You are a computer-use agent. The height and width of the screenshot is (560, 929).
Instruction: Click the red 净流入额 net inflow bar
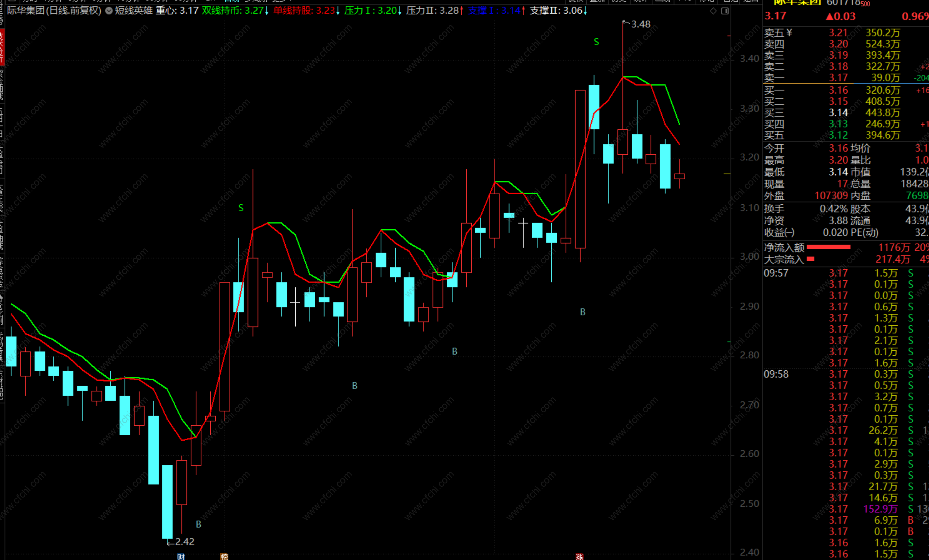click(828, 247)
